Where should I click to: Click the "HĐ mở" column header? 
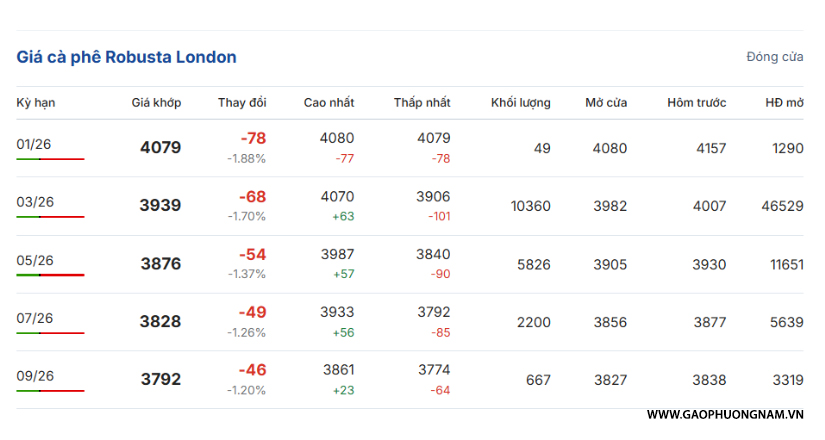(x=784, y=103)
